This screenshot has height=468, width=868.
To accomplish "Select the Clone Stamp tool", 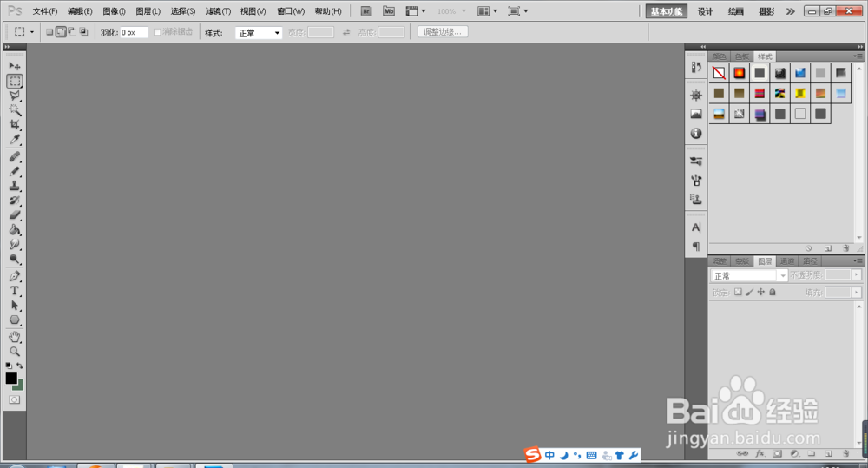I will [15, 186].
